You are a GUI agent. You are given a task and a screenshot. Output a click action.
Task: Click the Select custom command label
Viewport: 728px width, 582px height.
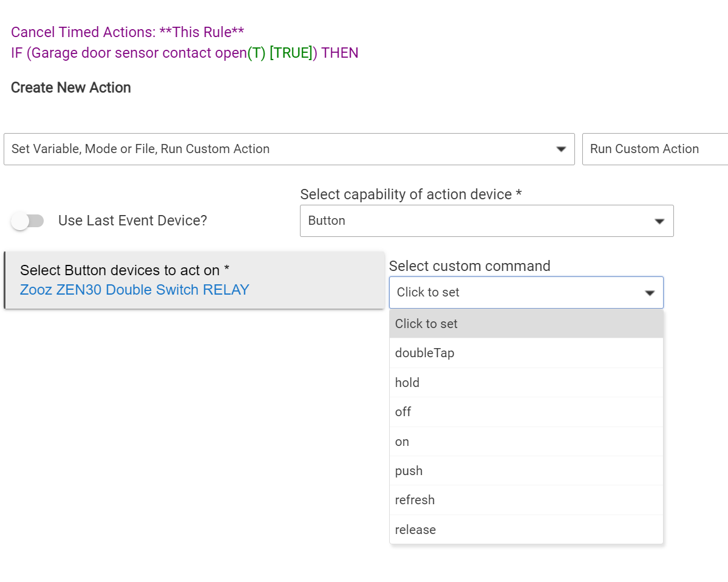coord(469,265)
